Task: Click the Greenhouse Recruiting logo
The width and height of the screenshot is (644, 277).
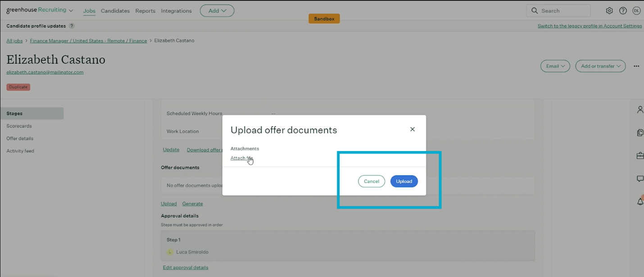Action: [36, 10]
